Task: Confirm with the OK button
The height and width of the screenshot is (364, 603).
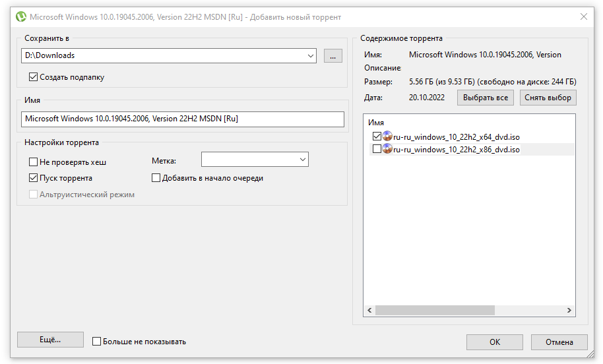Action: (x=494, y=342)
